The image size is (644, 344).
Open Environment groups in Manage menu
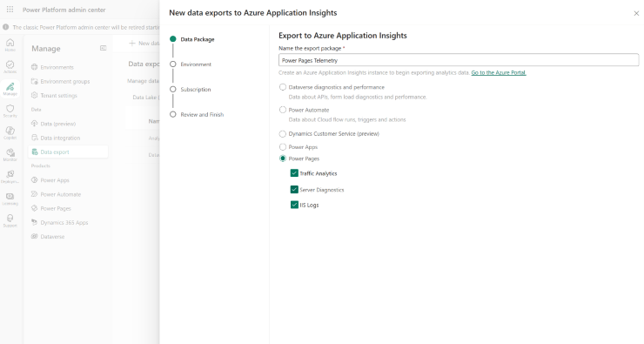(x=68, y=81)
